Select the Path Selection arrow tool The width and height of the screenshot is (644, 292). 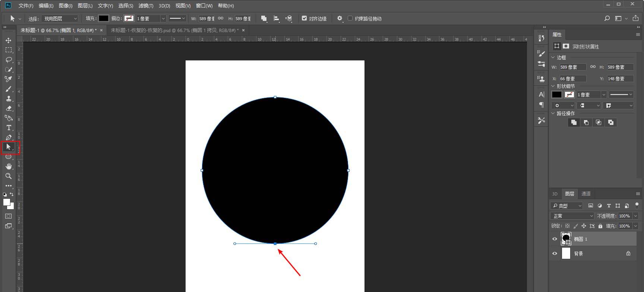[8, 147]
